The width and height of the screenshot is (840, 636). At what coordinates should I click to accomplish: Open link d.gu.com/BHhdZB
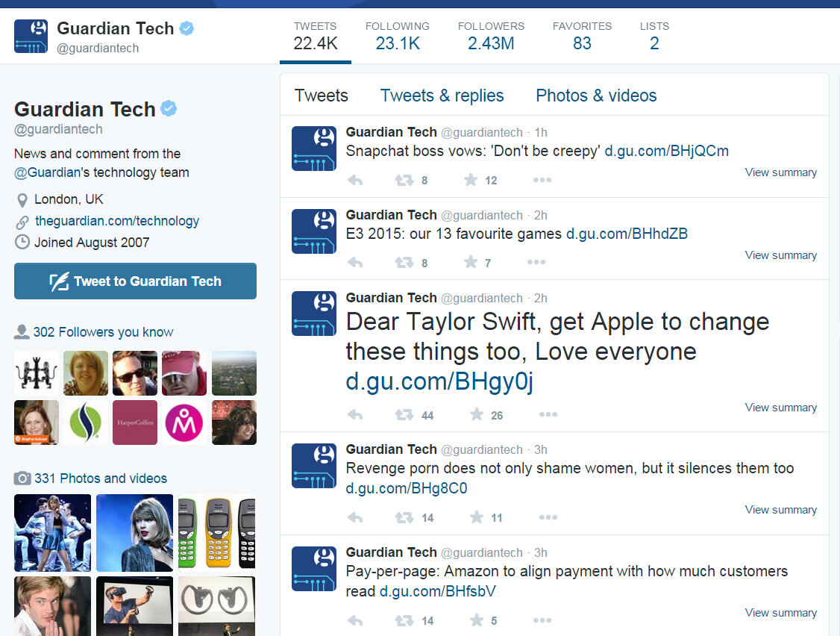click(x=627, y=234)
